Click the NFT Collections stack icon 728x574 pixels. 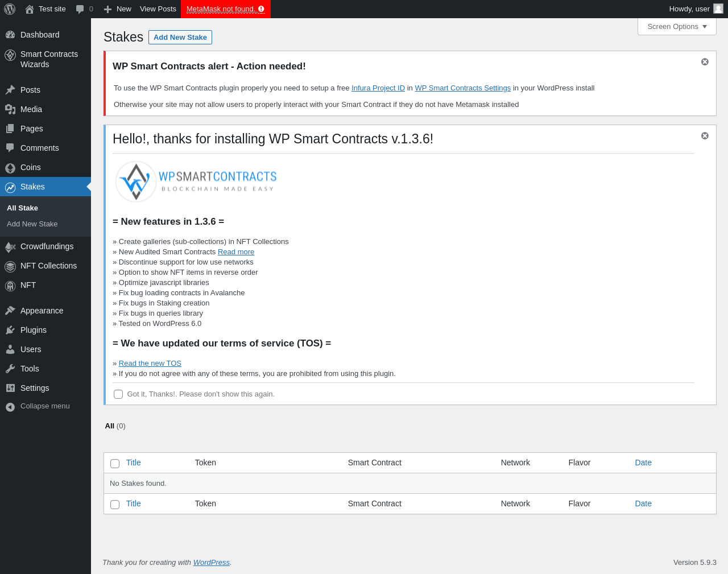[10, 266]
